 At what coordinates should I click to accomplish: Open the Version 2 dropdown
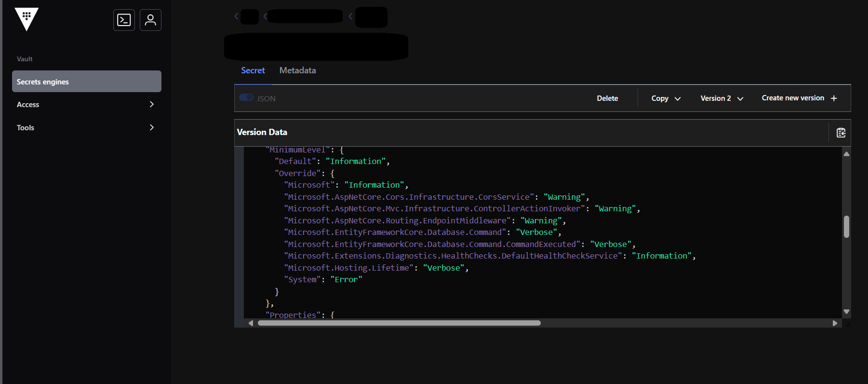(722, 98)
